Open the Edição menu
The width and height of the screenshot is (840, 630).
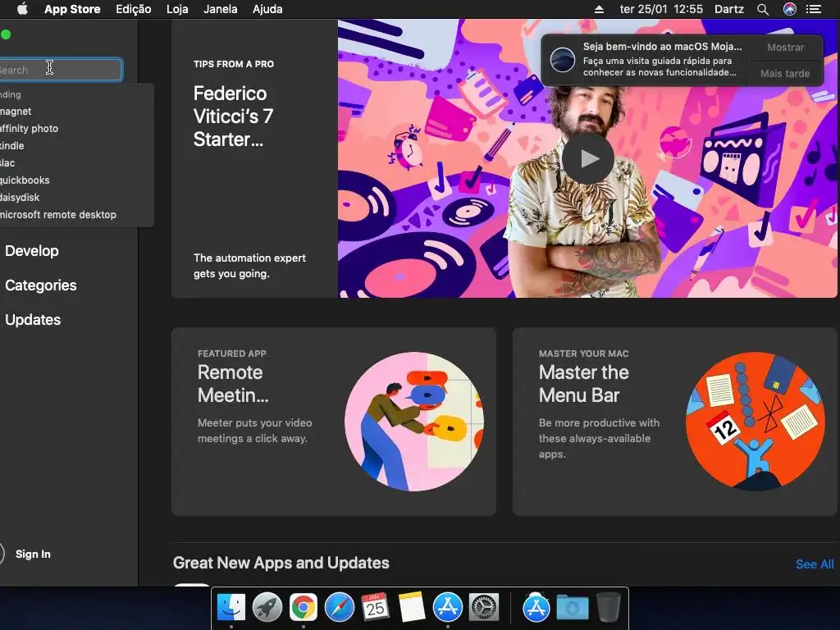[134, 9]
